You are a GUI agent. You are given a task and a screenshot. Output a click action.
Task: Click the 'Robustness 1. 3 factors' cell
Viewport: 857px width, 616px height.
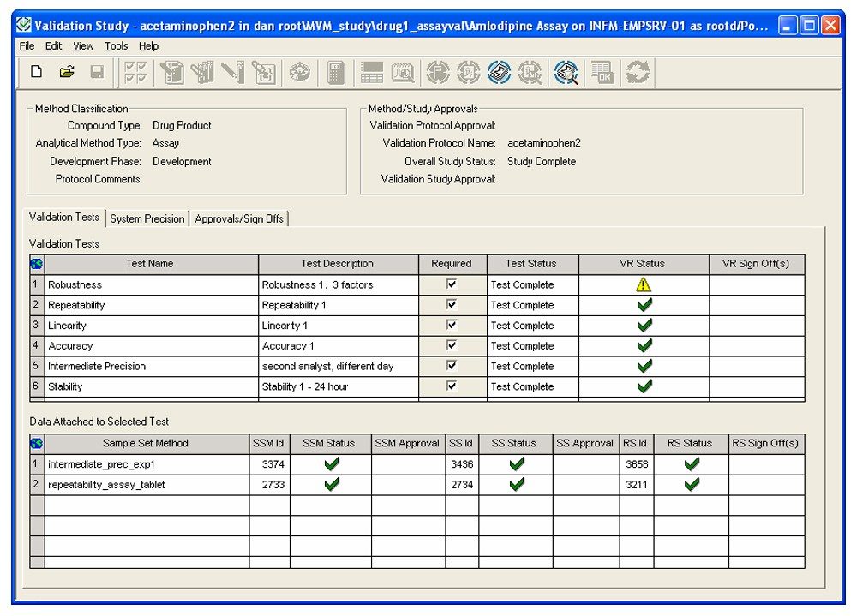339,284
